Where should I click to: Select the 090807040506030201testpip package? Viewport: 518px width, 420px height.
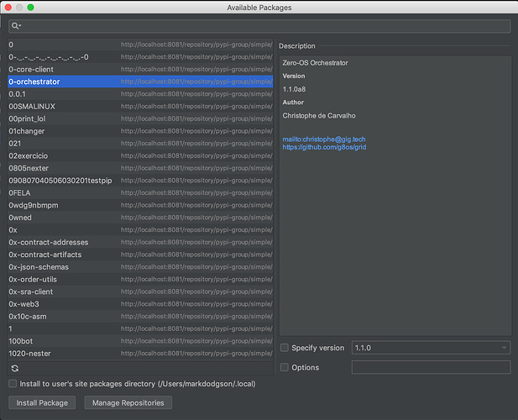click(x=140, y=181)
